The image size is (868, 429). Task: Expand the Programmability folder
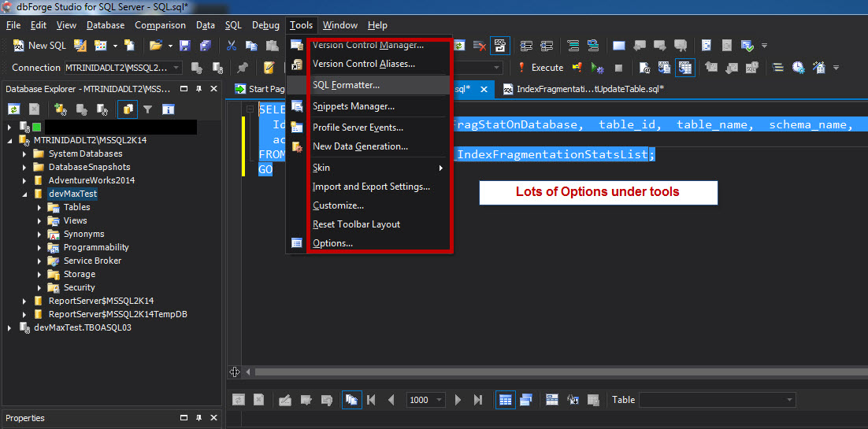click(x=39, y=247)
